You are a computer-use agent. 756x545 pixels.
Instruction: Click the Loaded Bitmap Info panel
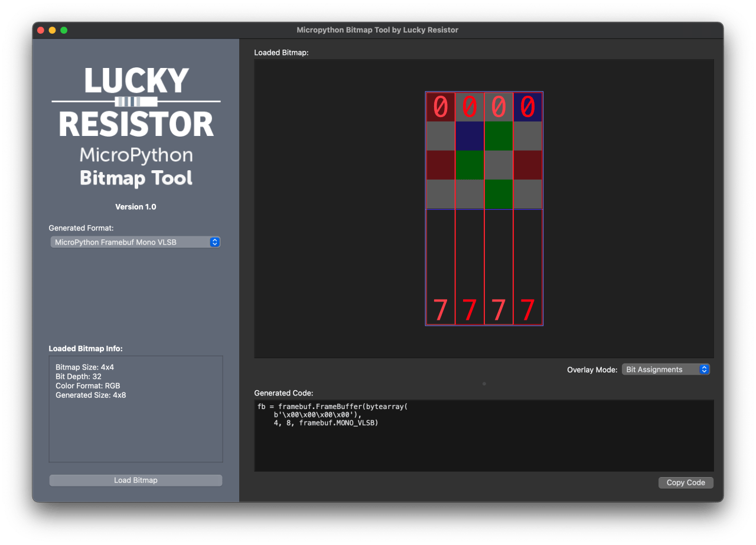pyautogui.click(x=135, y=408)
